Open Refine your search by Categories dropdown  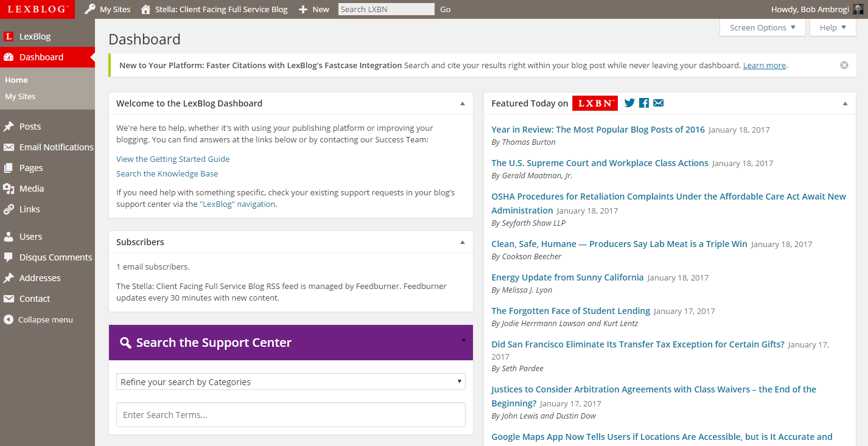point(291,382)
